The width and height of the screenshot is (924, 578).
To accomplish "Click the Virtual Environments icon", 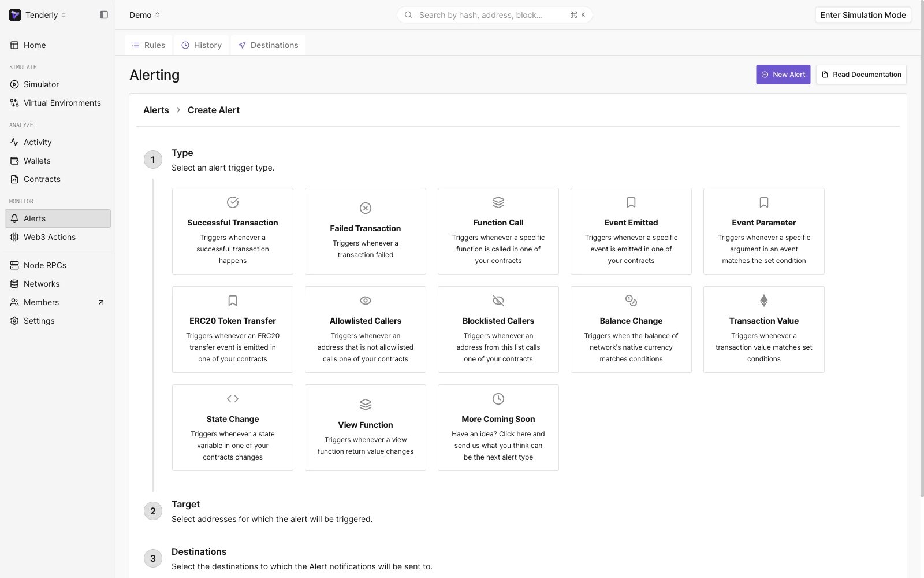I will click(x=14, y=103).
